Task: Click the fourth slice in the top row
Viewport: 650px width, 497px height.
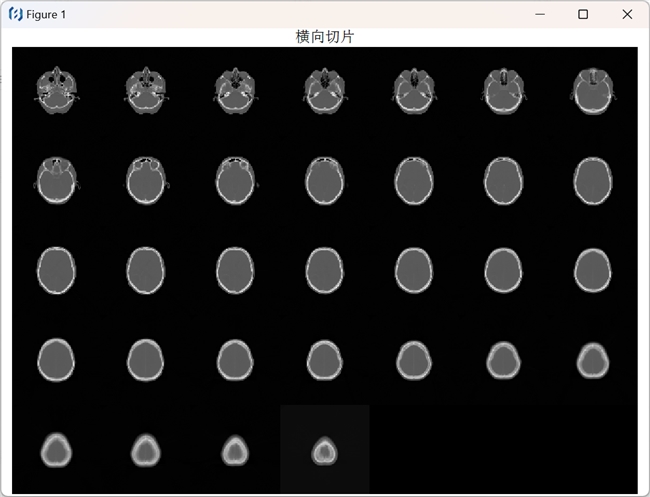Action: (x=325, y=91)
